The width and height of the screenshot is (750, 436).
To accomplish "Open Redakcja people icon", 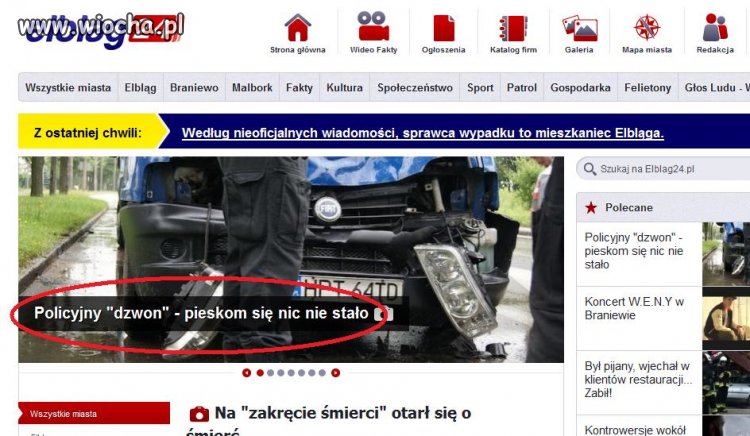I will pyautogui.click(x=715, y=27).
